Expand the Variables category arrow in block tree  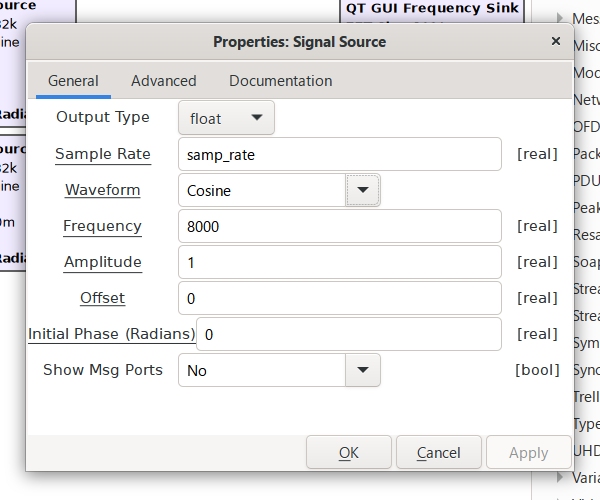(560, 478)
